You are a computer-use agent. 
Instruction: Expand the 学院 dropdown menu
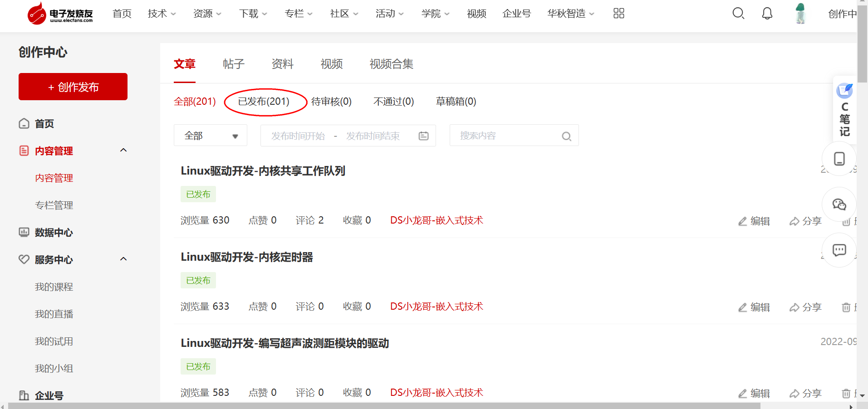coord(436,14)
